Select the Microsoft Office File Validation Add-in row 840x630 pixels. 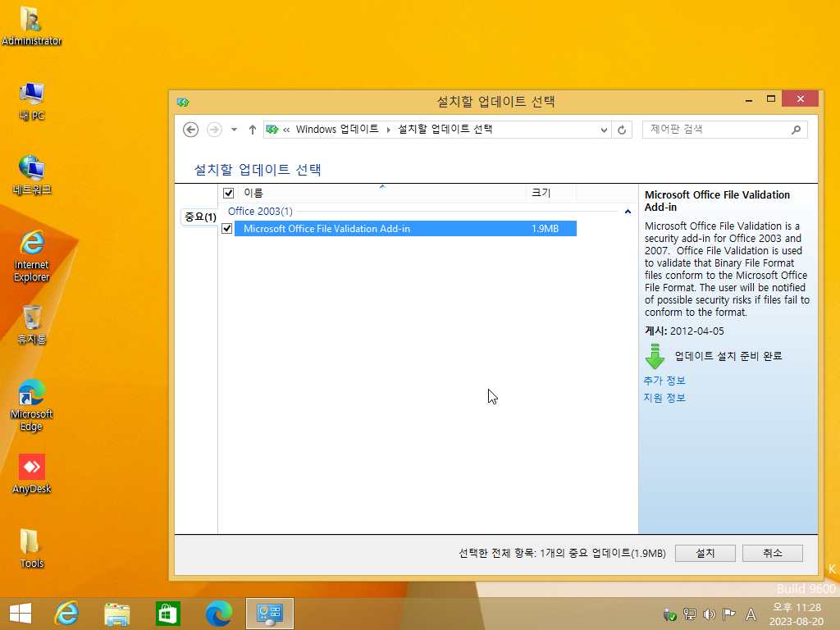(405, 229)
